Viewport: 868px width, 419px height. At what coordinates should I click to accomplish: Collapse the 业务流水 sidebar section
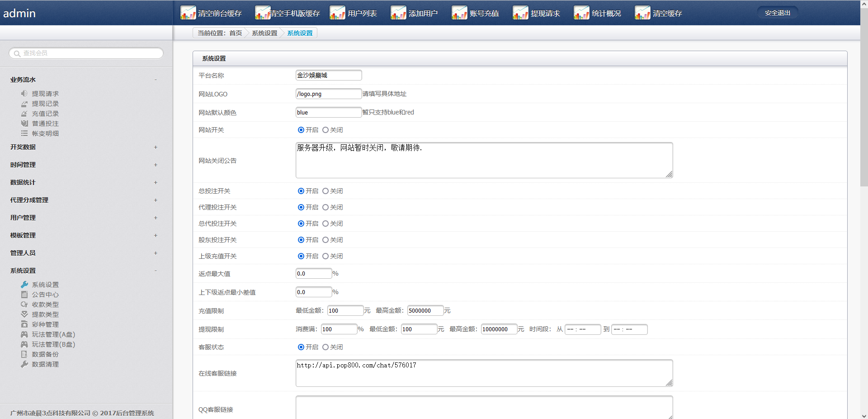156,80
